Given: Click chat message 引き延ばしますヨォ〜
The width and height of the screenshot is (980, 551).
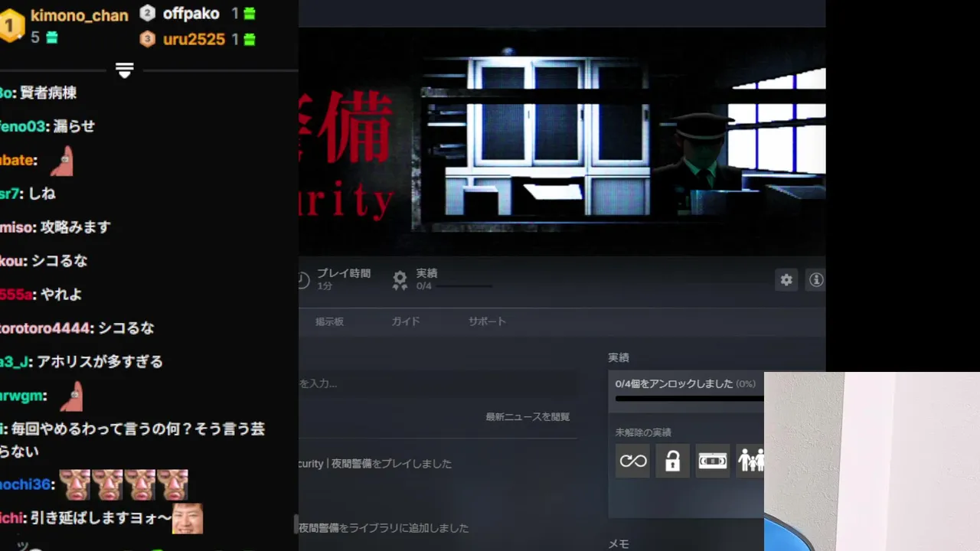Looking at the screenshot, I should tap(101, 519).
